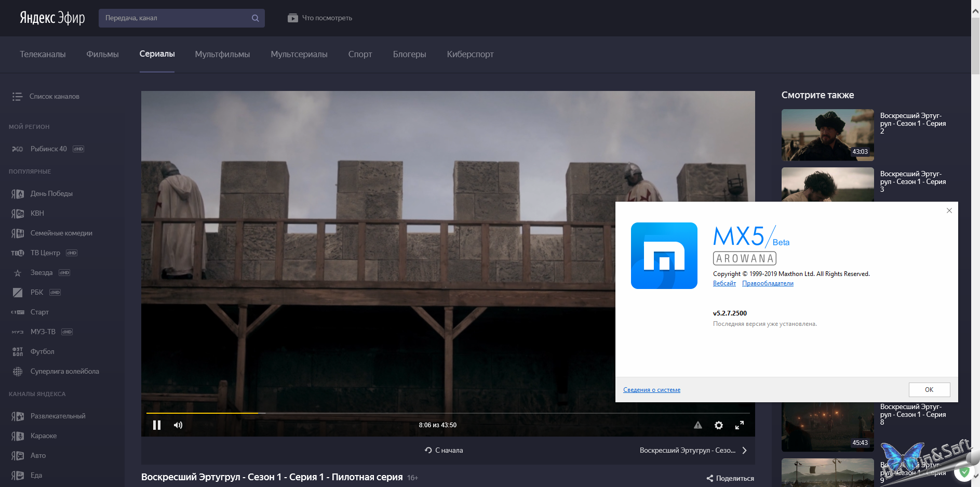Click the Maxthon logo in dialog
The width and height of the screenshot is (980, 487).
[664, 256]
